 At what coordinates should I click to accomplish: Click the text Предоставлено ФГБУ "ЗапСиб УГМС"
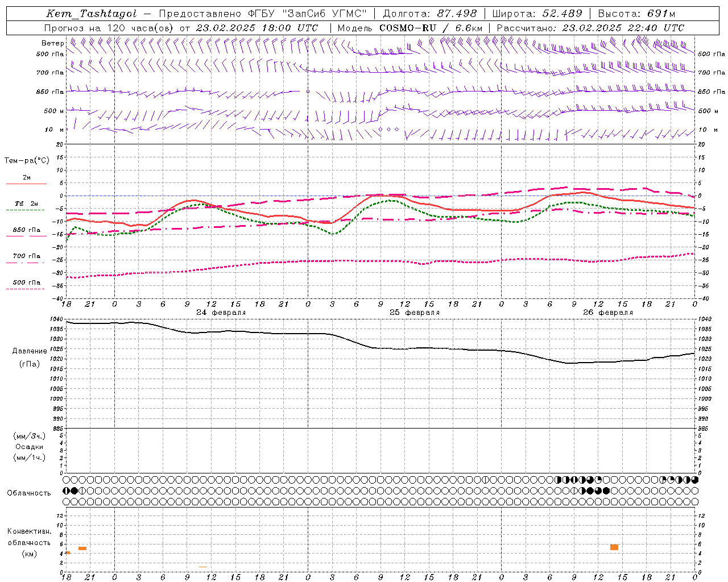click(263, 14)
